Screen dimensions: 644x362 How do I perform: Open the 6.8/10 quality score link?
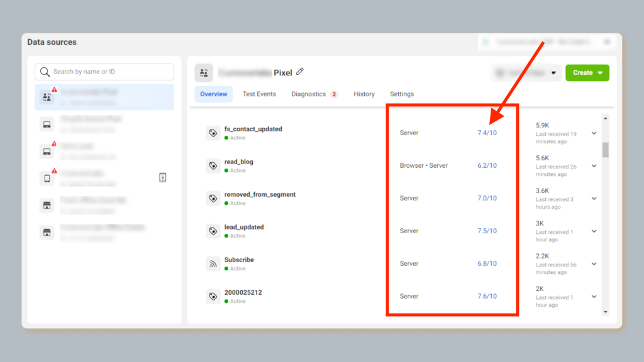487,263
